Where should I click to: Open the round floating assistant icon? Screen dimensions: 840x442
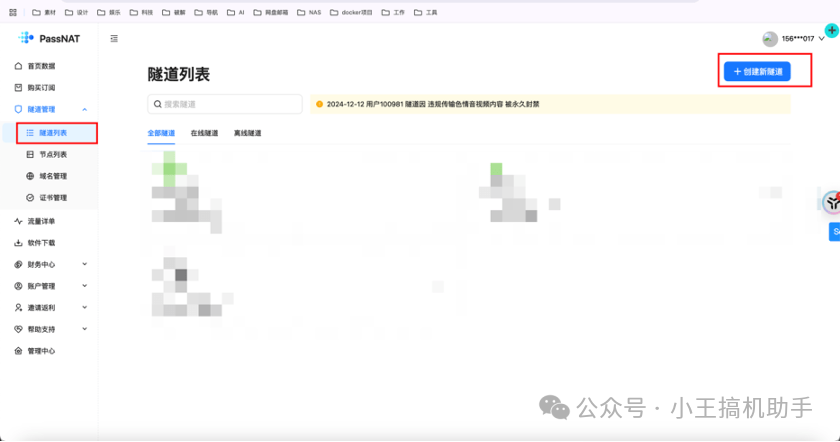click(831, 202)
